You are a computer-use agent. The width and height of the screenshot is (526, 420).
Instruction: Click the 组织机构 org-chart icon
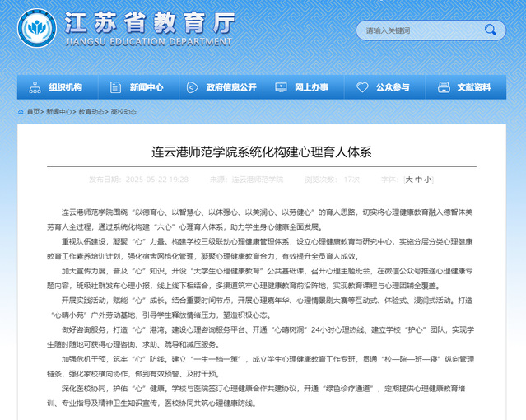click(35, 87)
